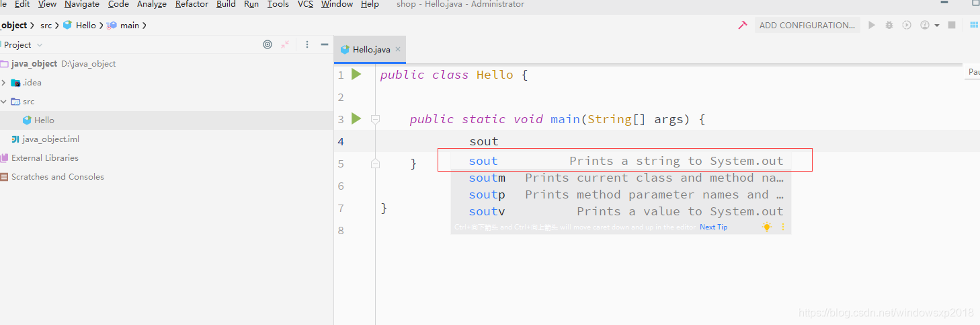
Task: Choose soutv completion suggestion
Action: 620,211
